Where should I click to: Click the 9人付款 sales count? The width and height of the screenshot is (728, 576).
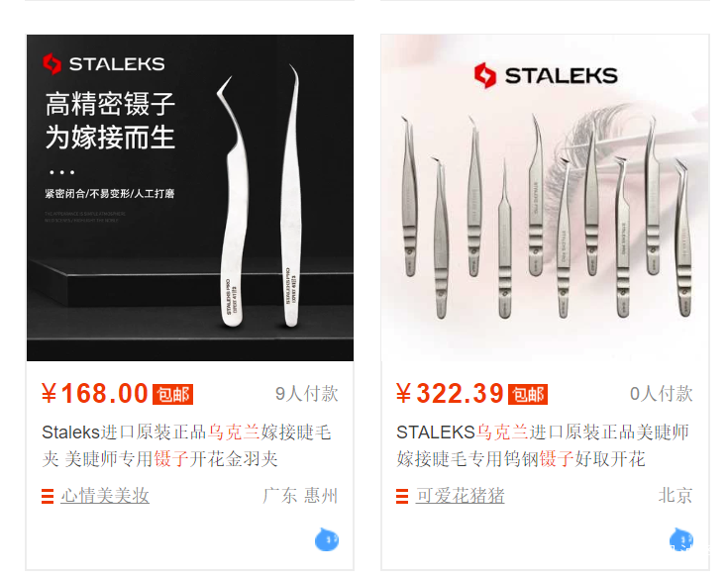[x=306, y=394]
